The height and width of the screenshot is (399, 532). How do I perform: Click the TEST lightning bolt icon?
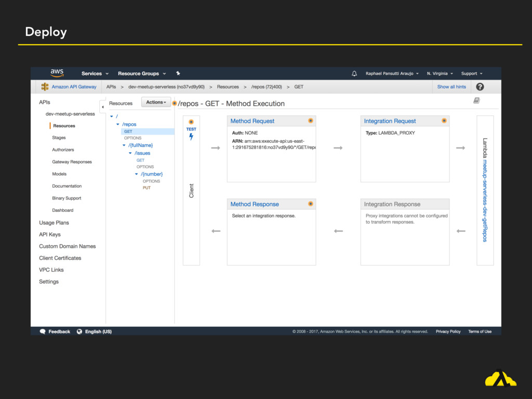coord(191,137)
